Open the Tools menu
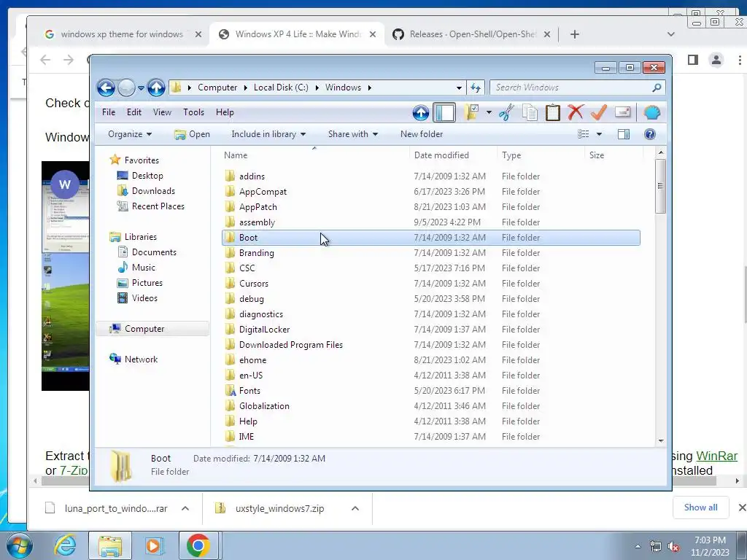 193,112
